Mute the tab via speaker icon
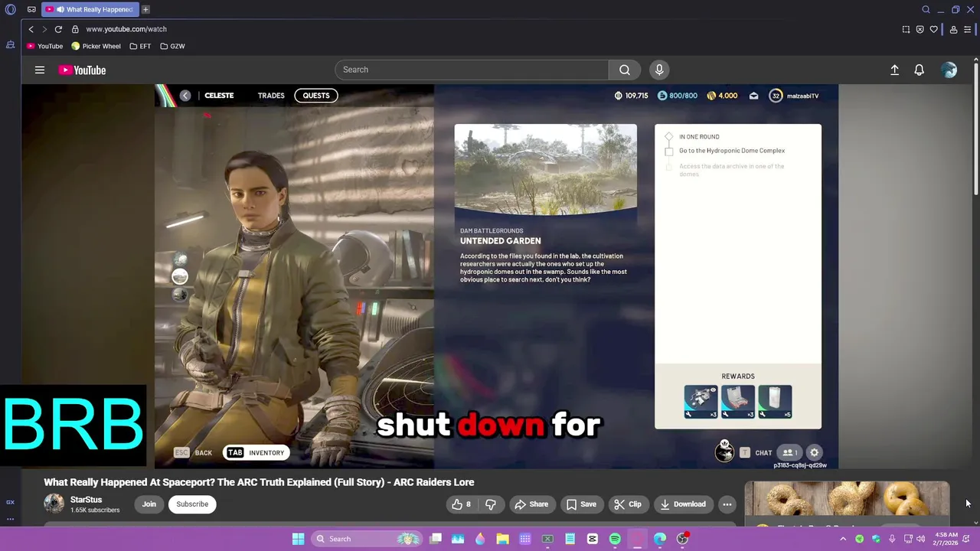This screenshot has height=551, width=980. (60, 9)
